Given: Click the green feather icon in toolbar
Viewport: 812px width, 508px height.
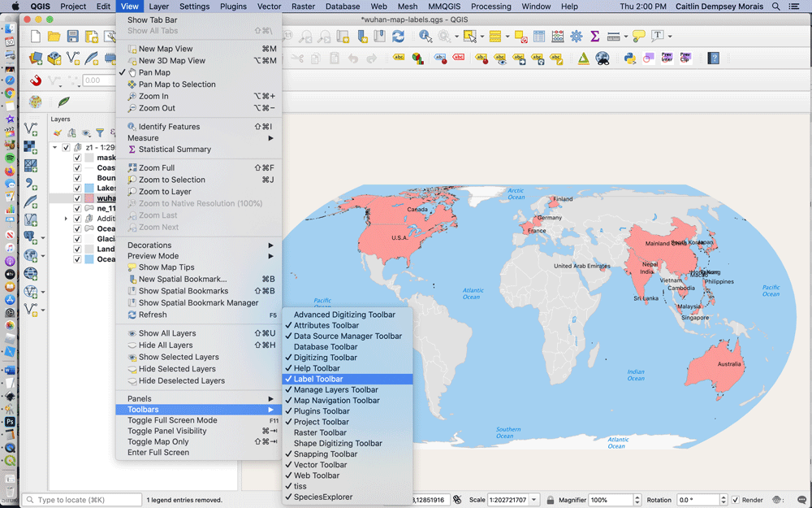Looking at the screenshot, I should coord(63,102).
